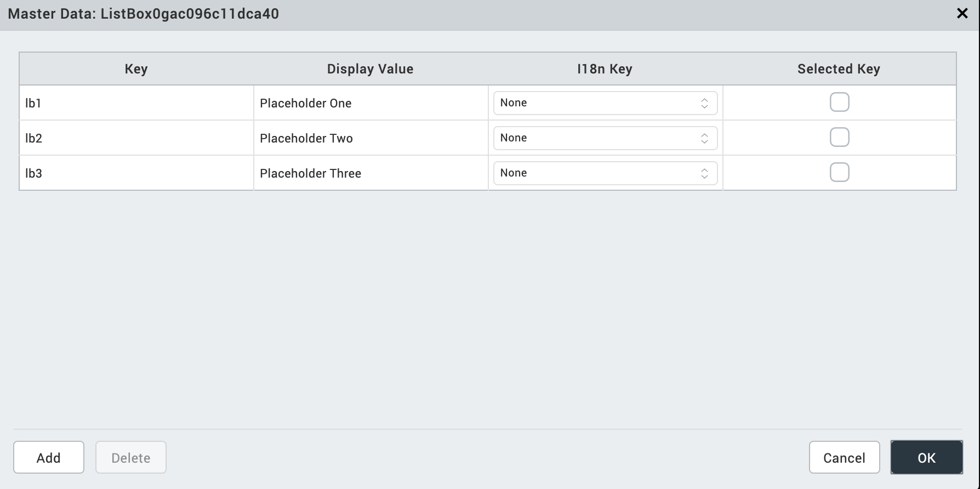
Task: Close the Master Data dialog
Action: point(962,14)
